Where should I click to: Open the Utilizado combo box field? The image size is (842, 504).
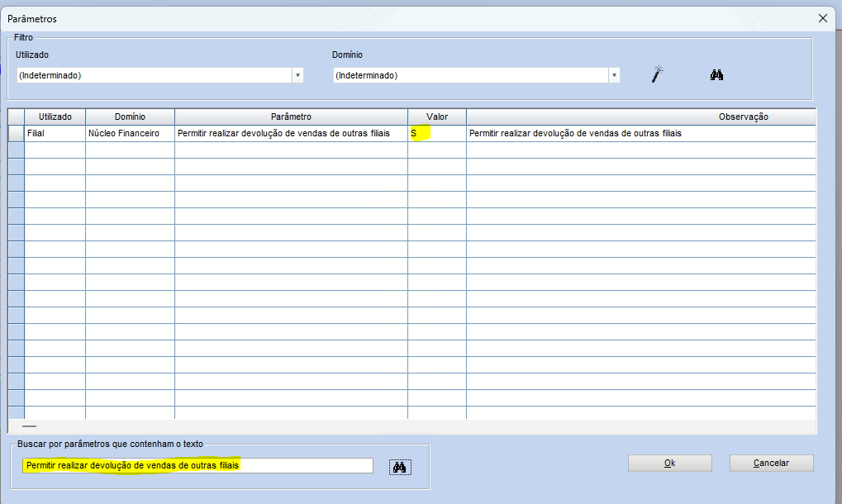coord(153,75)
